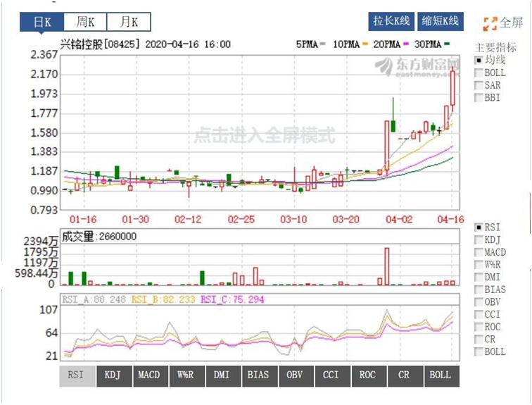The width and height of the screenshot is (532, 405).
Task: Click the 20PMA legend color marker
Action: 406,44
